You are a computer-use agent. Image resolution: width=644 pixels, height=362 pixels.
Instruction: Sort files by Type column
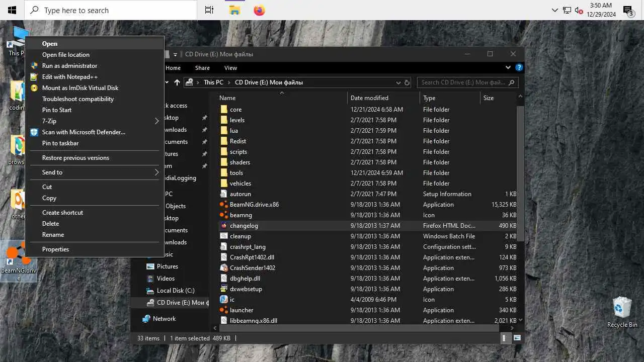[x=450, y=98]
